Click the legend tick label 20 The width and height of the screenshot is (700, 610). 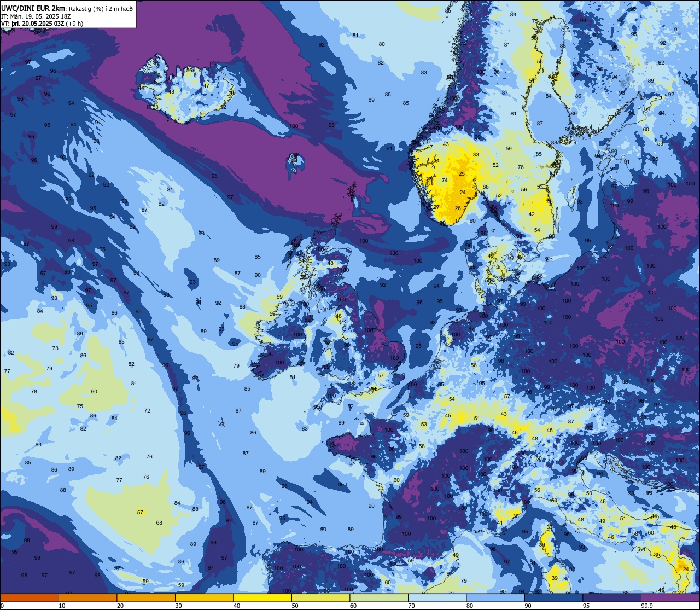pyautogui.click(x=120, y=606)
